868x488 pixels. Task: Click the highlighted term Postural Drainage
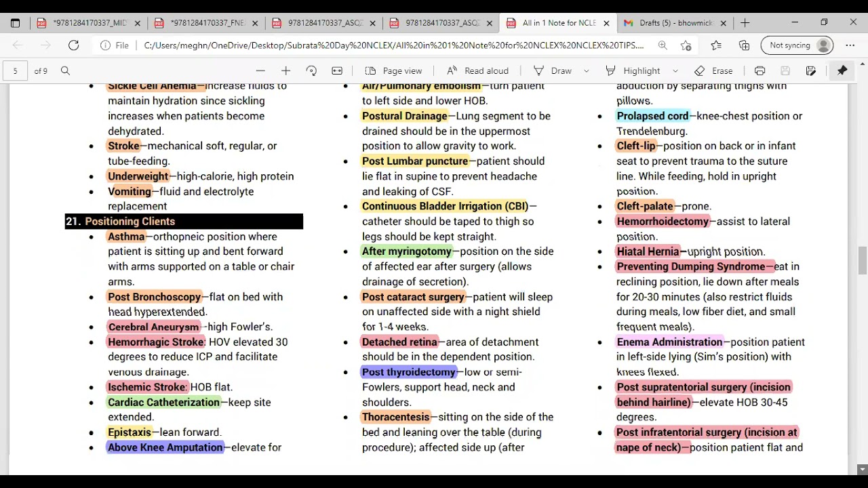point(404,116)
